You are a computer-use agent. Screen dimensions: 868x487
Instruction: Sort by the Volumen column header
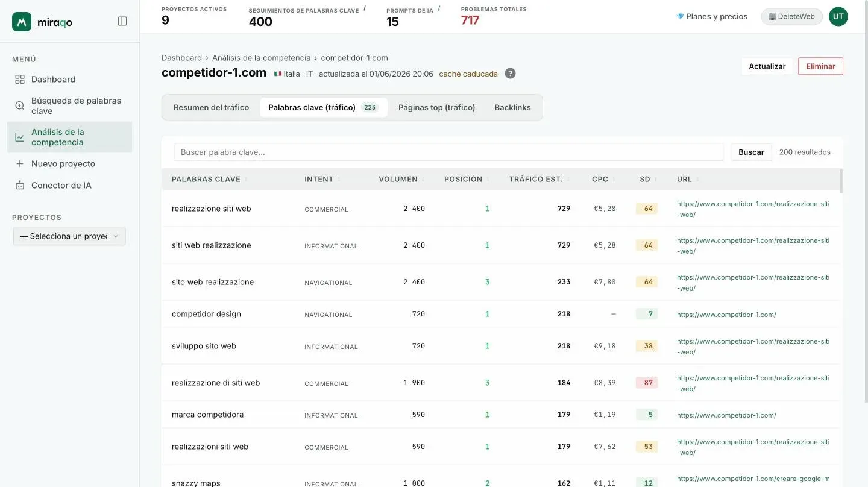[401, 179]
